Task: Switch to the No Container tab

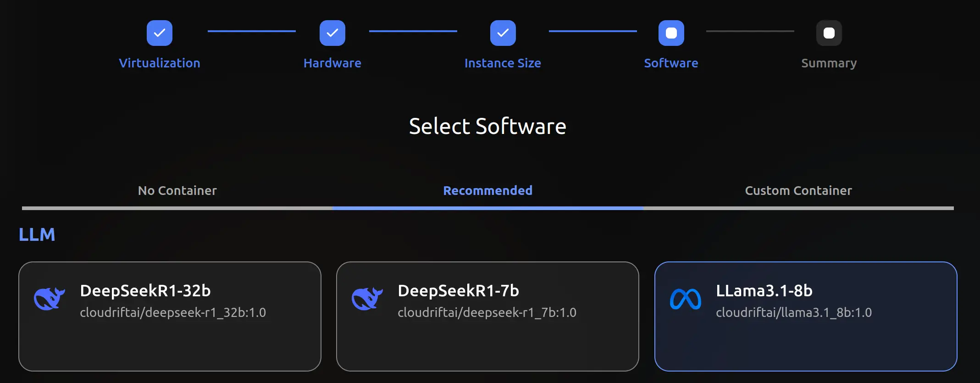Action: point(177,191)
